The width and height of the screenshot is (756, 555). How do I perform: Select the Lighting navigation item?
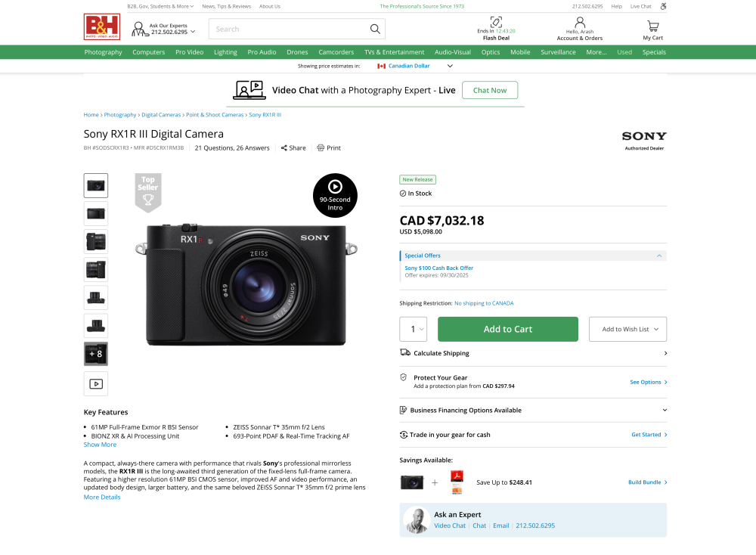point(225,52)
